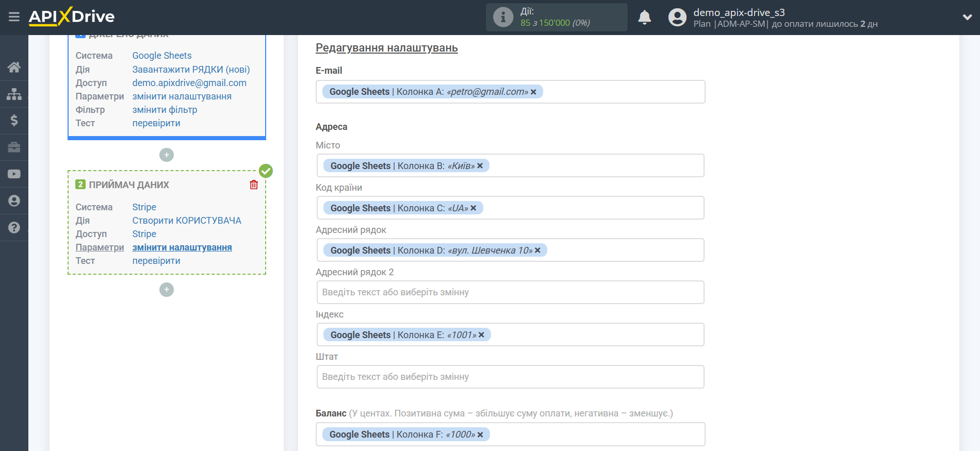
Task: Remove the Колонка F «1000» variable
Action: 480,435
